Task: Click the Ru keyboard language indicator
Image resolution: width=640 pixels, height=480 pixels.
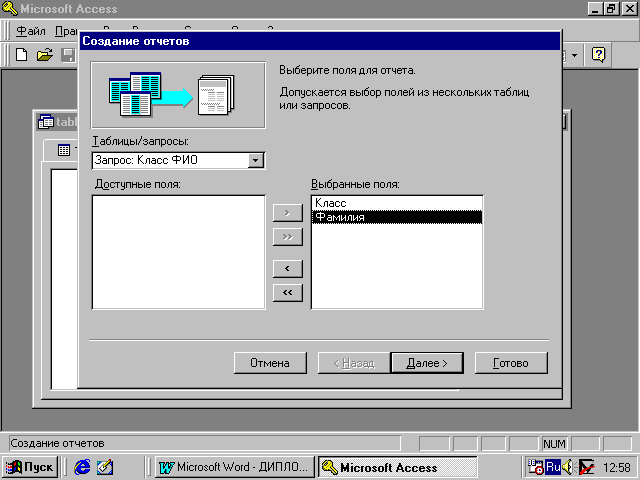Action: (x=553, y=467)
